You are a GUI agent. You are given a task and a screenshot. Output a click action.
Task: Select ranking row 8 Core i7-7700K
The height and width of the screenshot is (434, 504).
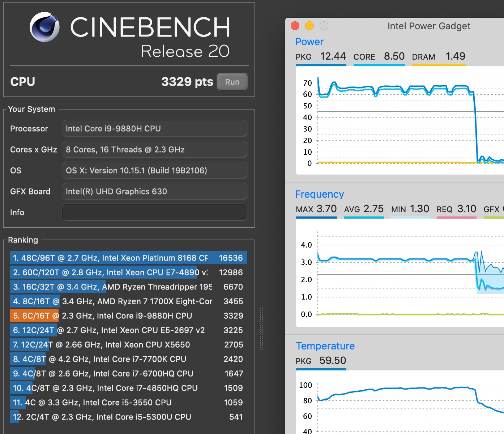[129, 359]
